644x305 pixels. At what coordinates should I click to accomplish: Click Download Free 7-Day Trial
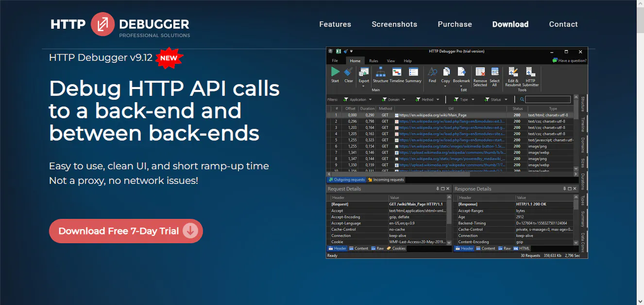click(x=125, y=231)
